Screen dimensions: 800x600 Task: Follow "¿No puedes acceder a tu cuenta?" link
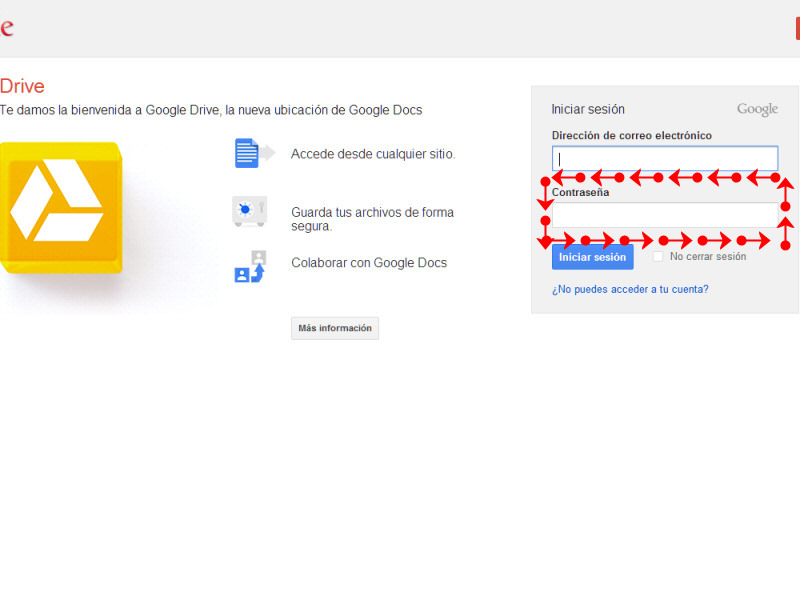[x=630, y=289]
